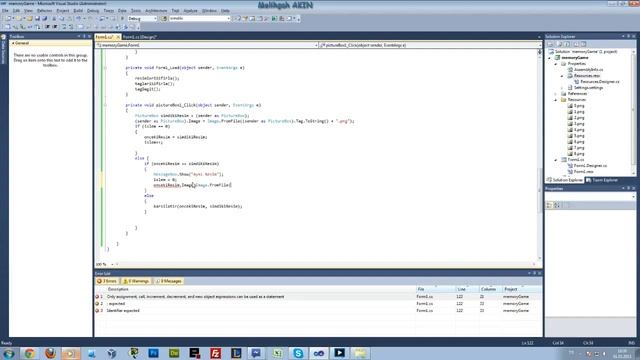Toggle auto-hide pin on Properties panel
Screen dimensions: 640x360
coord(628,189)
